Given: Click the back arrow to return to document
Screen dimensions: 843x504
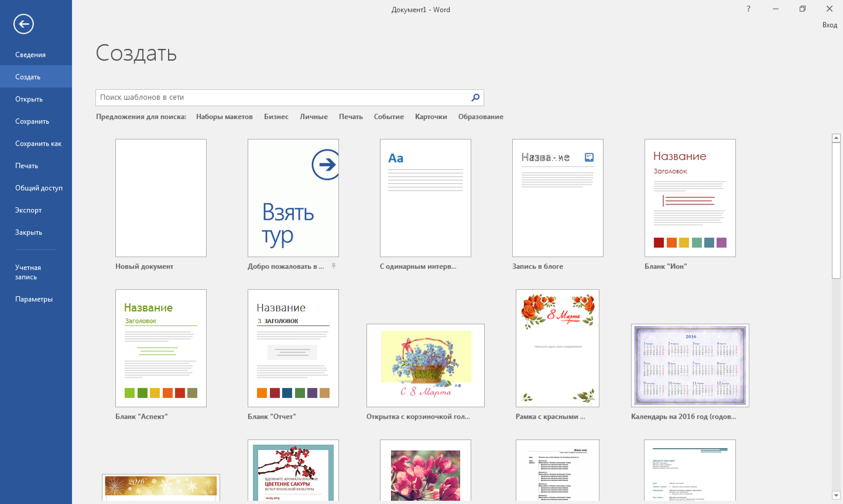Looking at the screenshot, I should tap(23, 24).
